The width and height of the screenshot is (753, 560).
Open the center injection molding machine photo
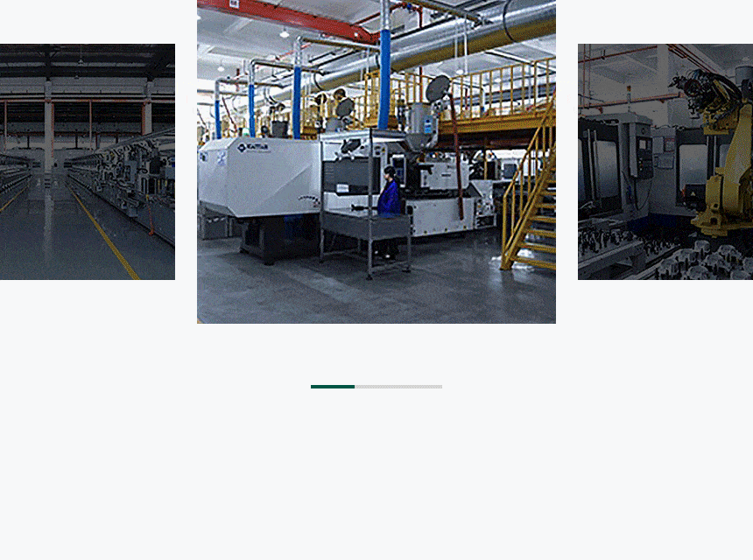point(376,161)
